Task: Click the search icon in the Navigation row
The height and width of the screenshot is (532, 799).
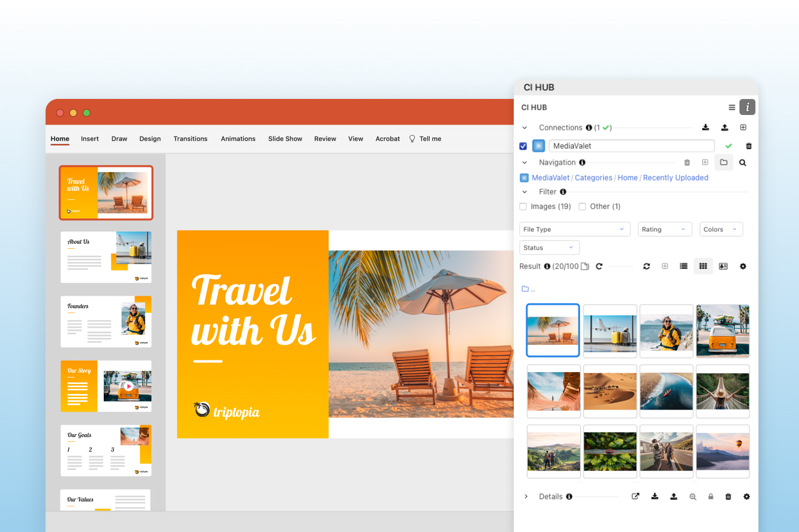Action: coord(743,162)
